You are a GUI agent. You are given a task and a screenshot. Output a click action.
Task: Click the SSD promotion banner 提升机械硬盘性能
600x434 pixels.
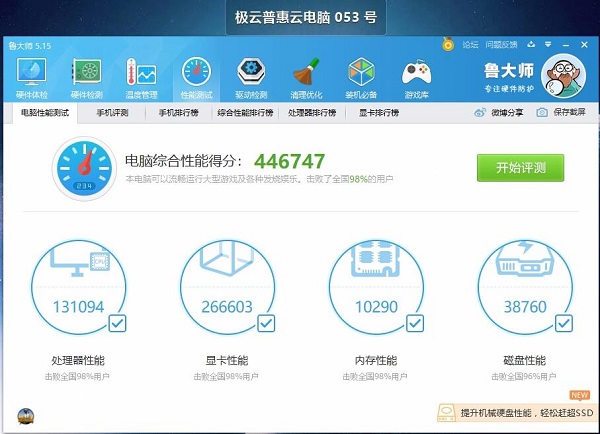pyautogui.click(x=519, y=413)
